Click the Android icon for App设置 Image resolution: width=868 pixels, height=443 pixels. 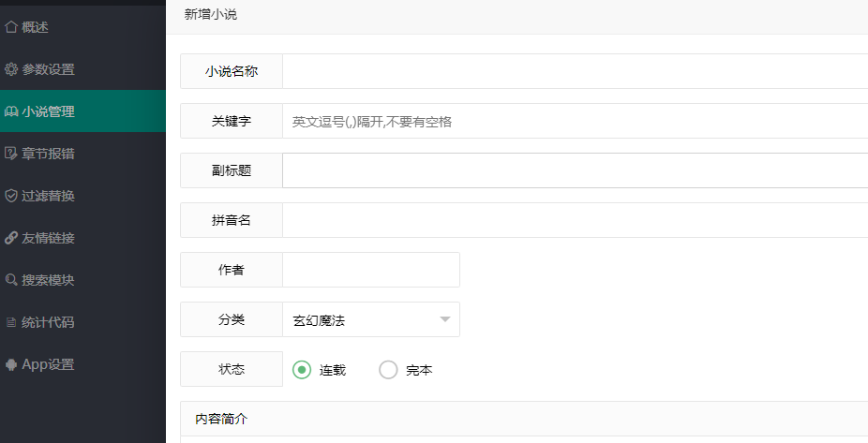11,364
